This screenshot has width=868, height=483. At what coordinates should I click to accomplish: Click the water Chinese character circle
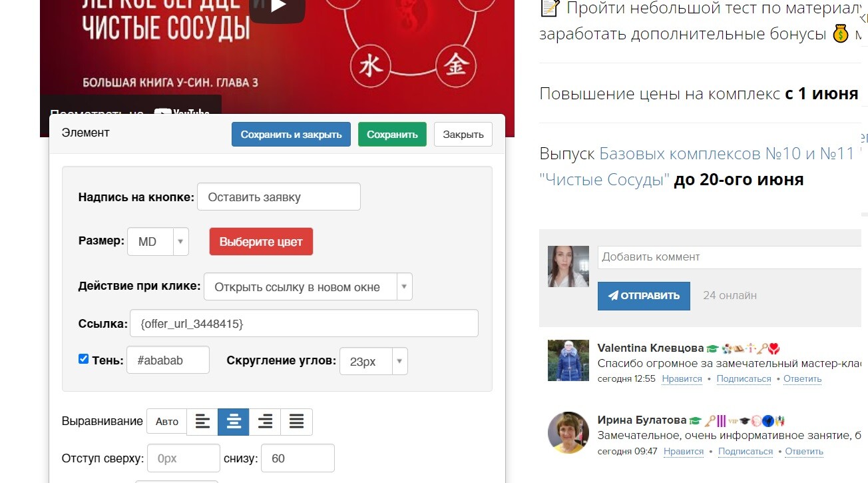coord(370,67)
